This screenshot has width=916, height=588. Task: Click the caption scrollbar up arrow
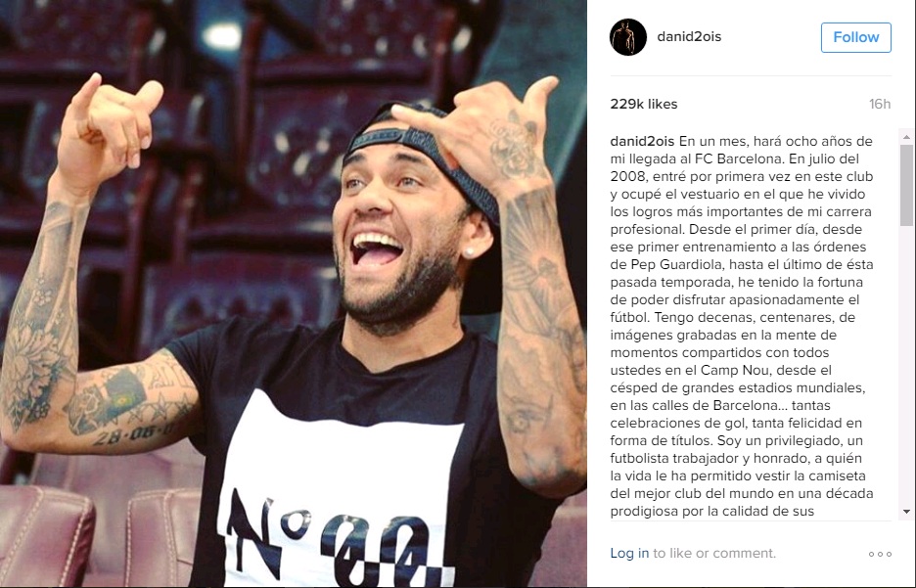click(906, 137)
